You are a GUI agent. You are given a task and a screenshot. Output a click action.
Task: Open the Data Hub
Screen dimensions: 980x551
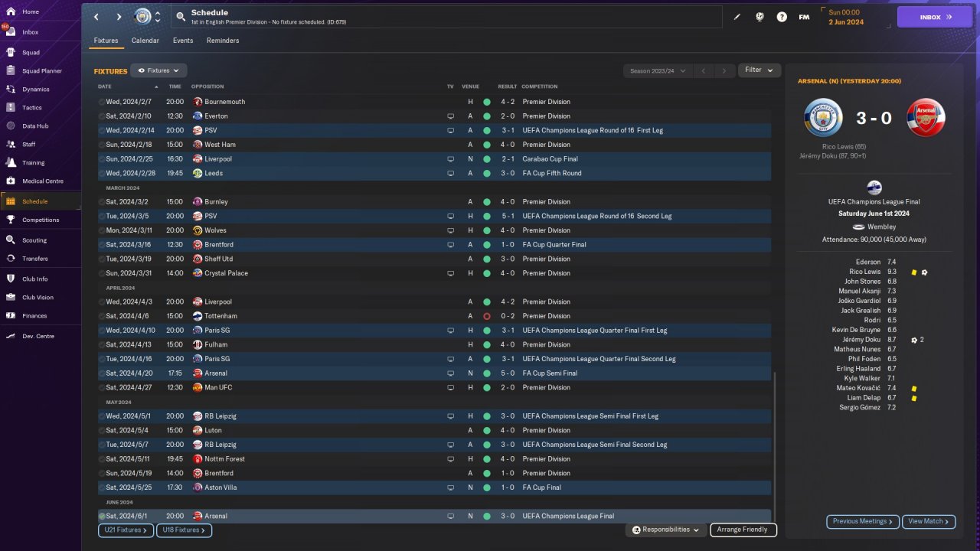click(41, 126)
